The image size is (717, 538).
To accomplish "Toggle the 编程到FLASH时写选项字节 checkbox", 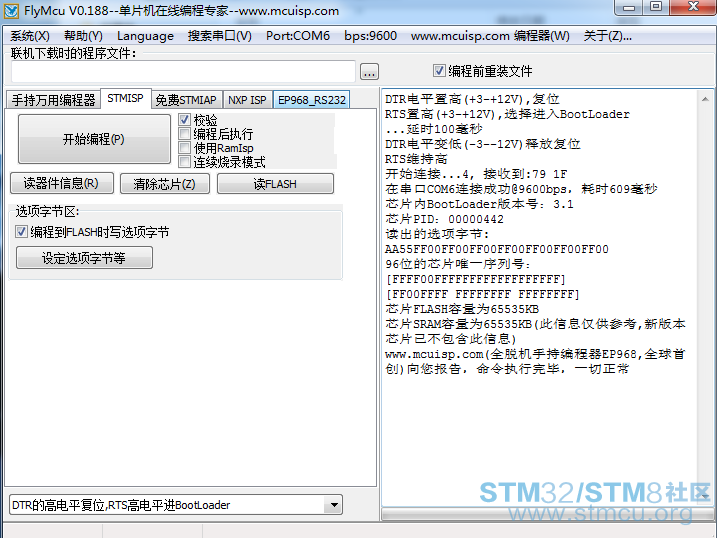I will click(x=21, y=232).
